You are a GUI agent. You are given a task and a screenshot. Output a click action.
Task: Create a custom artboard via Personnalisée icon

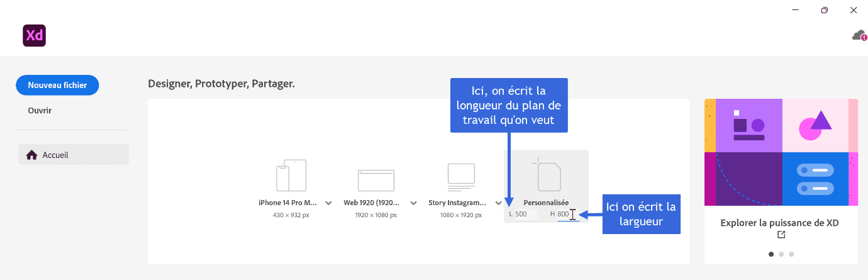pyautogui.click(x=546, y=174)
